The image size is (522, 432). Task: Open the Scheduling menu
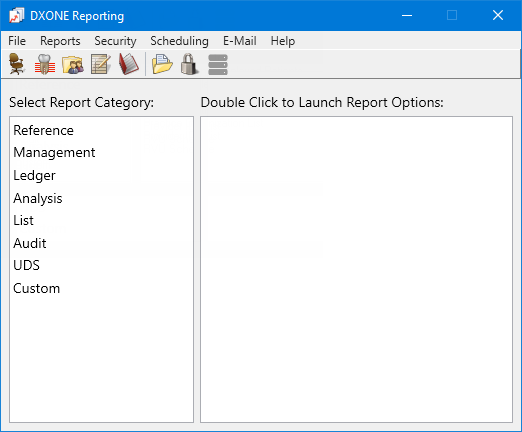coord(179,41)
